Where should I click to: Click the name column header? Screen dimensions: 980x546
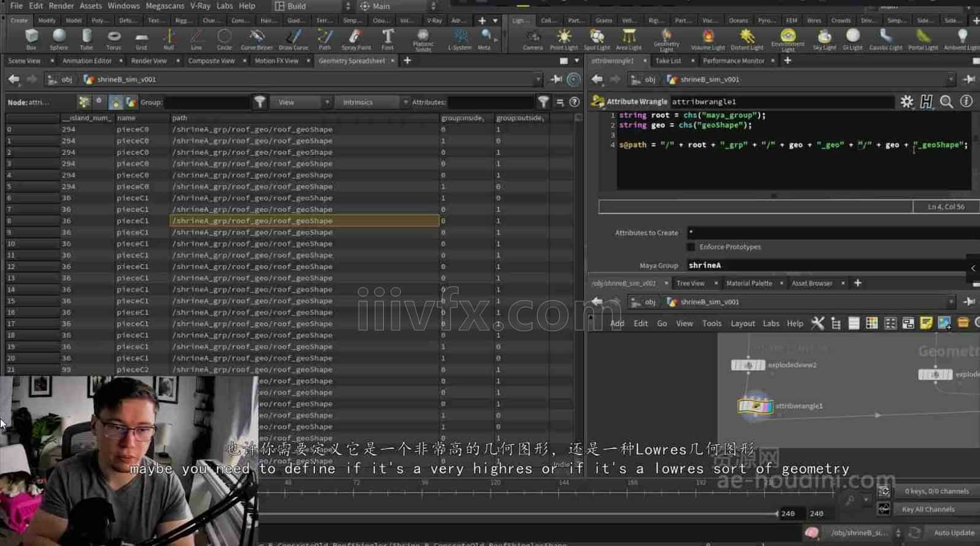point(142,118)
